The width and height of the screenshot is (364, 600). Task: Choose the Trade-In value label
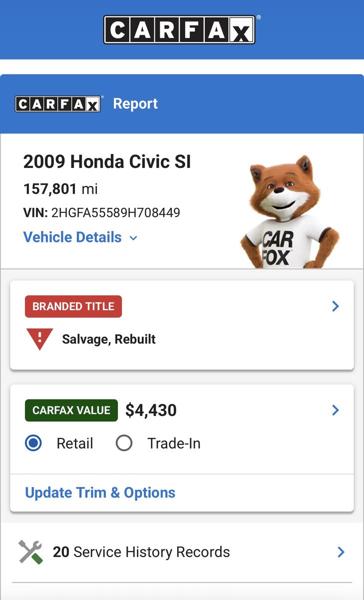coord(174,443)
